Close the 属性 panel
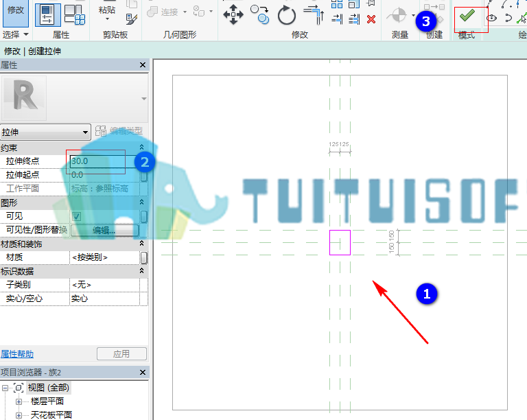The image size is (527, 420). click(x=143, y=65)
